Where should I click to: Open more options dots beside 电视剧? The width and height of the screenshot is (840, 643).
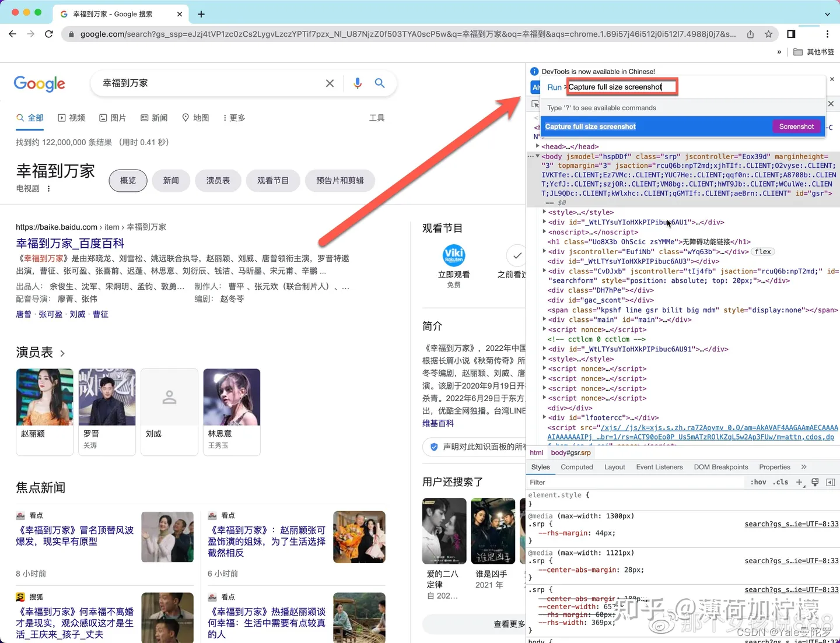click(48, 188)
